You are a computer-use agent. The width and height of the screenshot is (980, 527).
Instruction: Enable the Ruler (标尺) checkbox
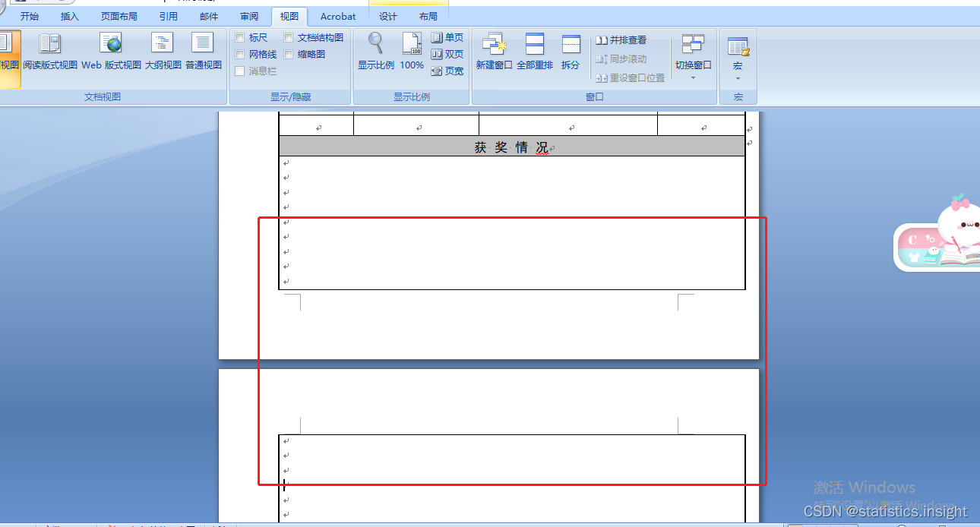[x=240, y=38]
